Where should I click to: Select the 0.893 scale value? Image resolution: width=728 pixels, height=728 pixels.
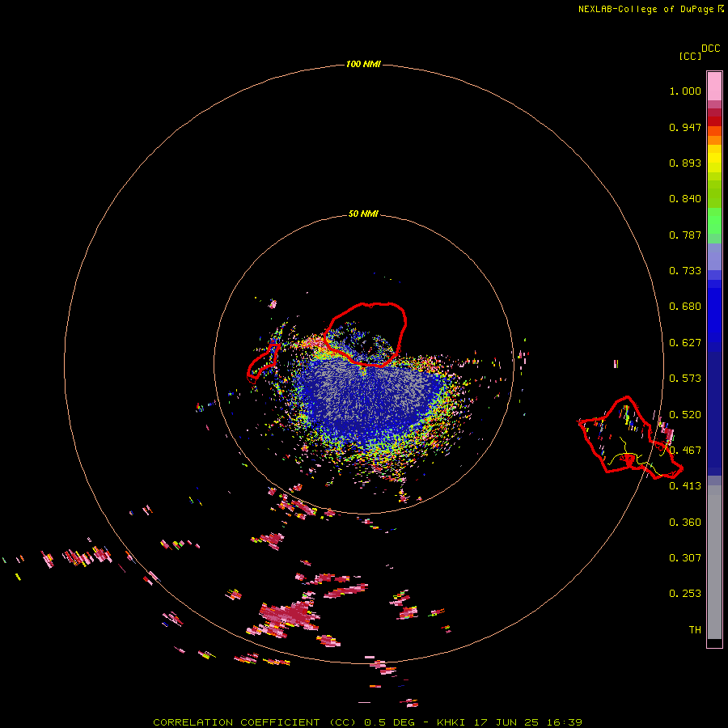[x=685, y=163]
